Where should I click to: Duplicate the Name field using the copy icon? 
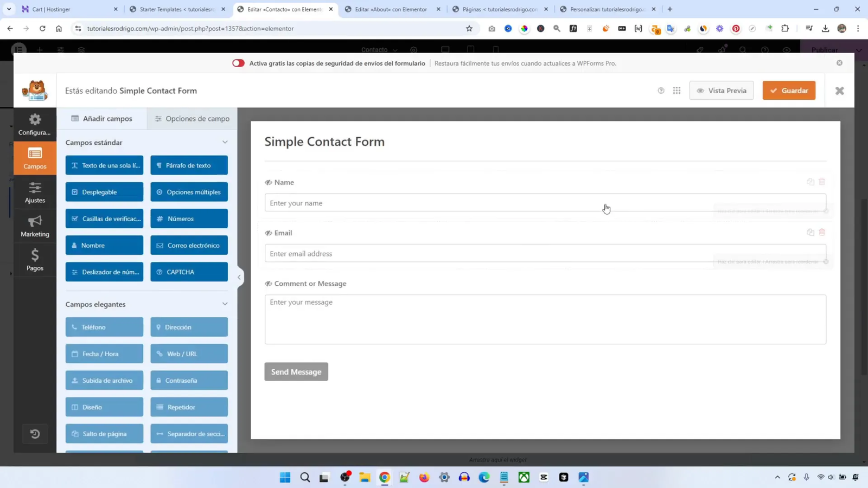810,182
